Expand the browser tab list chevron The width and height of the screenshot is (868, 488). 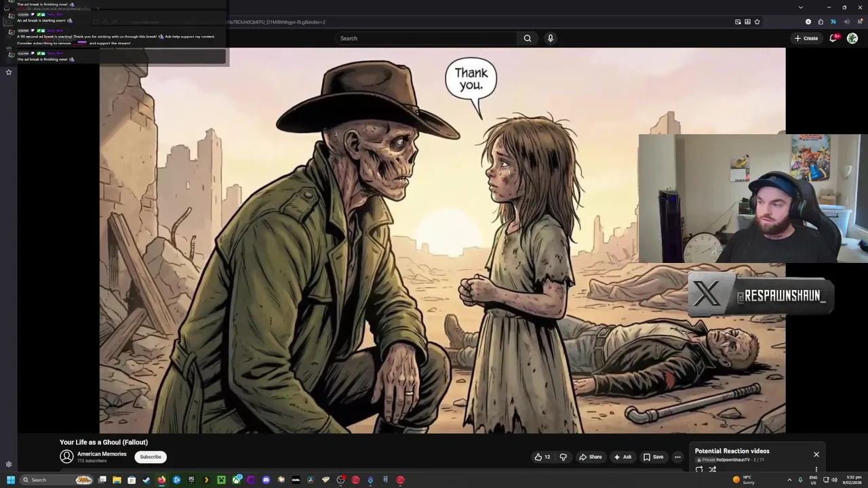point(801,7)
